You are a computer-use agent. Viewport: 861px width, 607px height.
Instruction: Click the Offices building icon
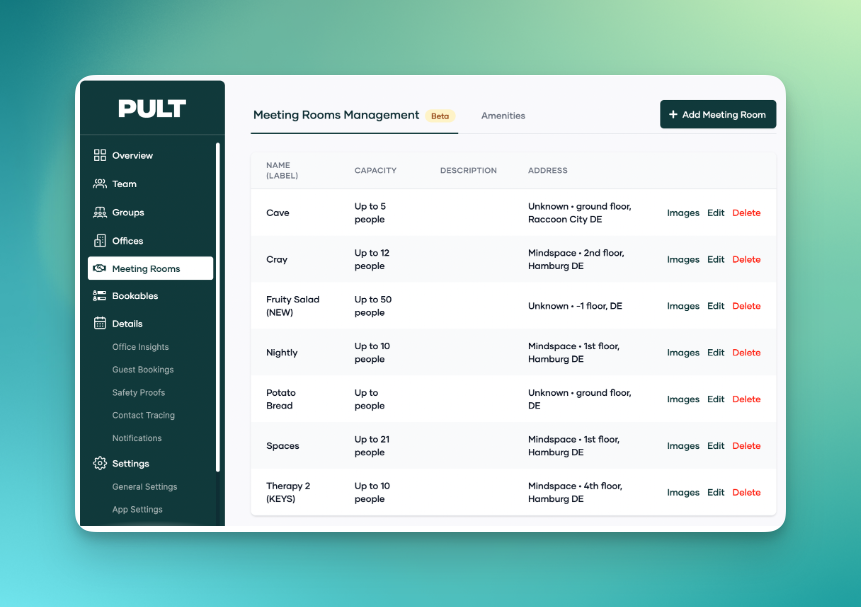[x=99, y=241]
